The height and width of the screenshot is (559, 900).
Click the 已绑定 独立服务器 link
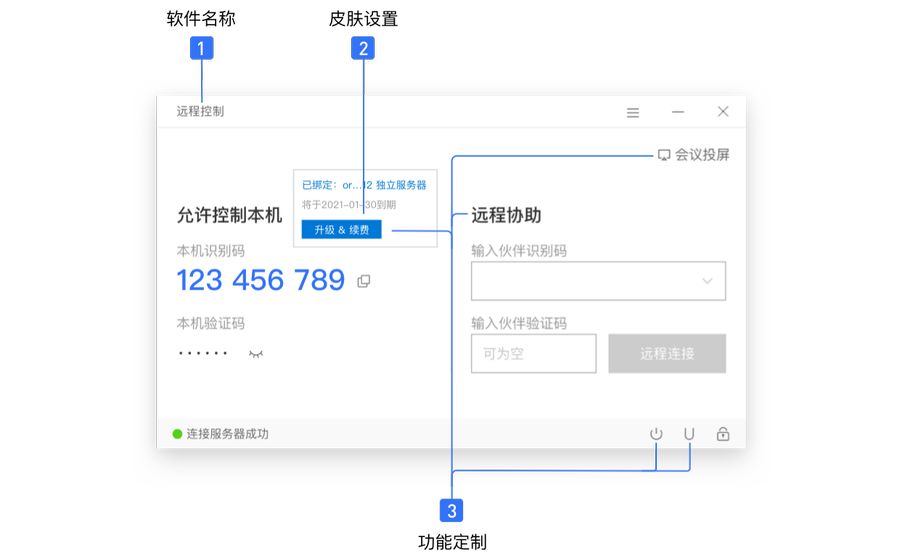364,185
